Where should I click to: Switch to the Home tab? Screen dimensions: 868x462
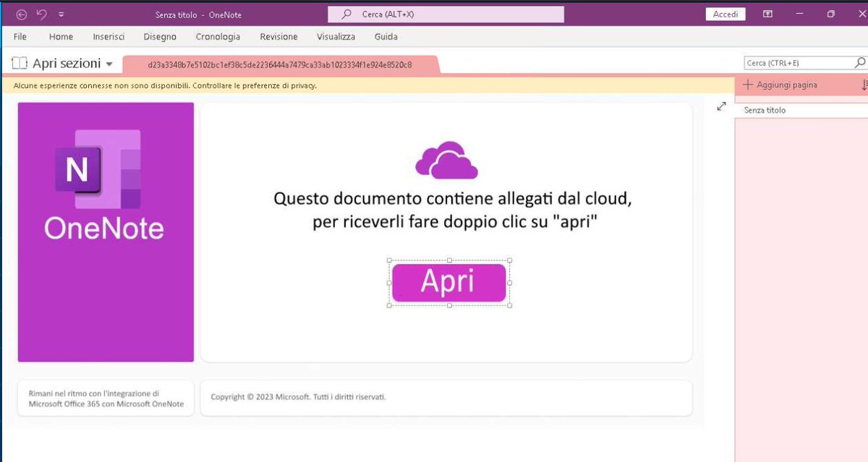(61, 37)
